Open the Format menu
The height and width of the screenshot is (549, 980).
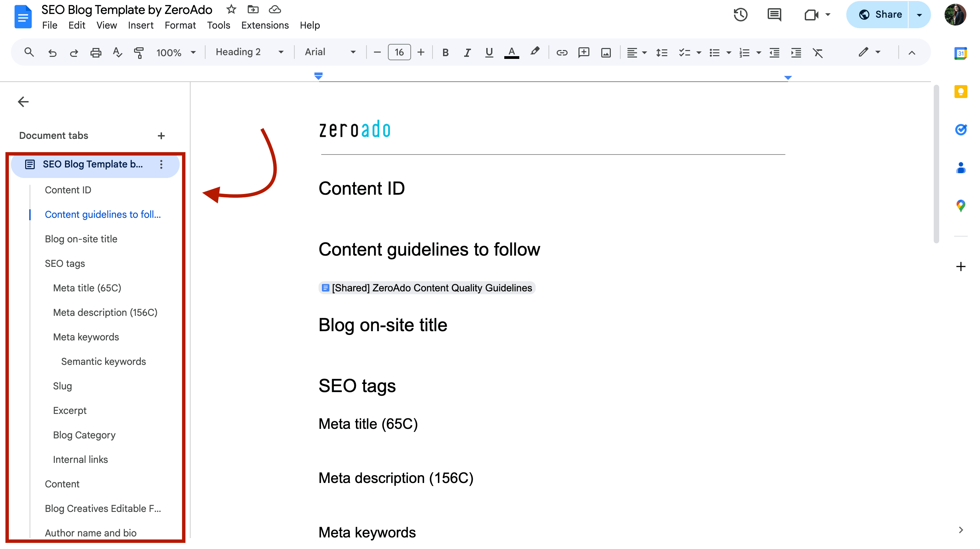pyautogui.click(x=180, y=26)
